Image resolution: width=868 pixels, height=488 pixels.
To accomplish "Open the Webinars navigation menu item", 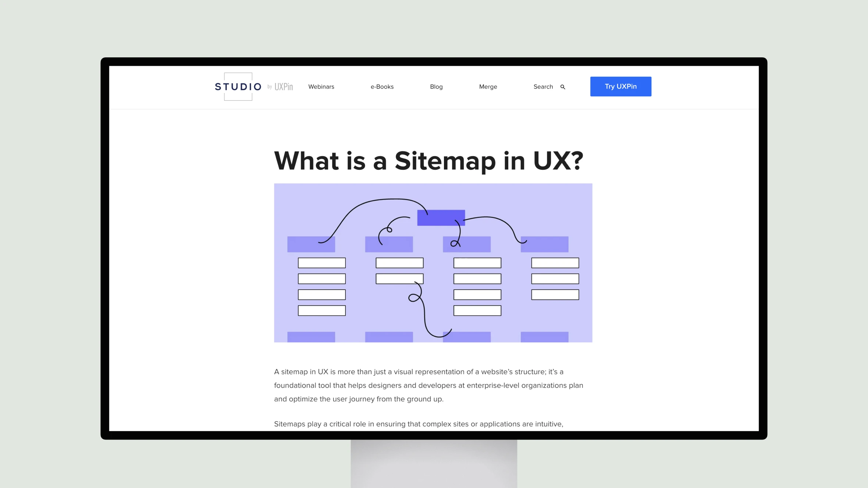I will pyautogui.click(x=321, y=86).
